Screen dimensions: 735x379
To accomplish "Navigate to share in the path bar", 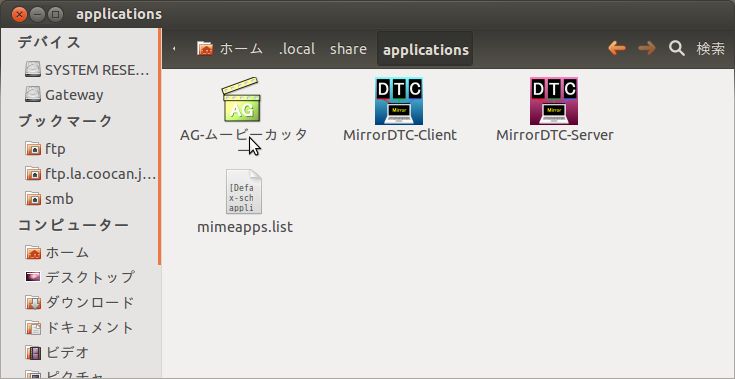I will click(348, 49).
